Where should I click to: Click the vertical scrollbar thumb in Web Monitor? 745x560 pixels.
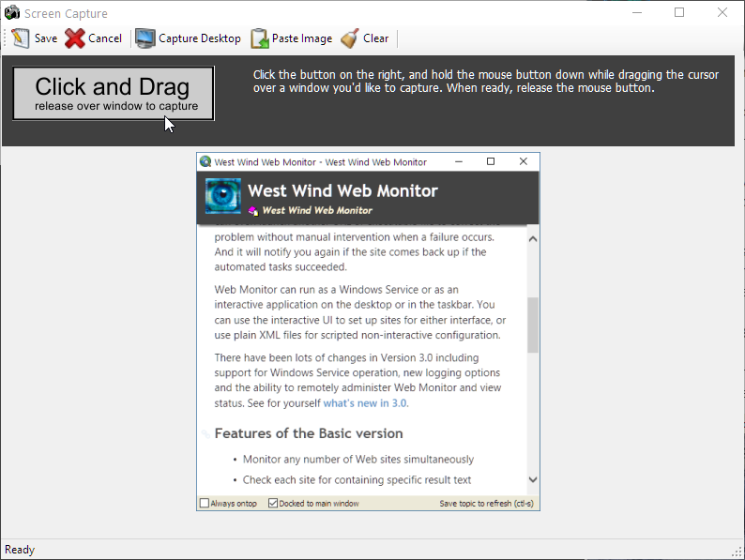click(533, 325)
